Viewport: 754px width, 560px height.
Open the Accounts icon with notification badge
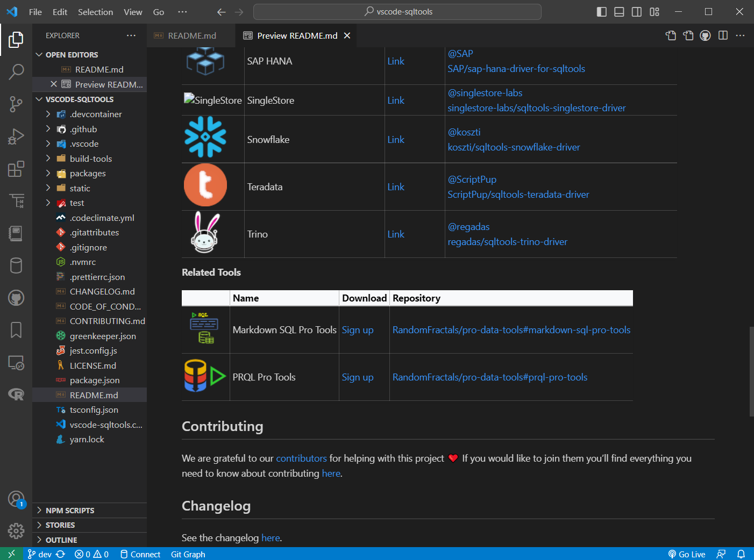click(16, 499)
